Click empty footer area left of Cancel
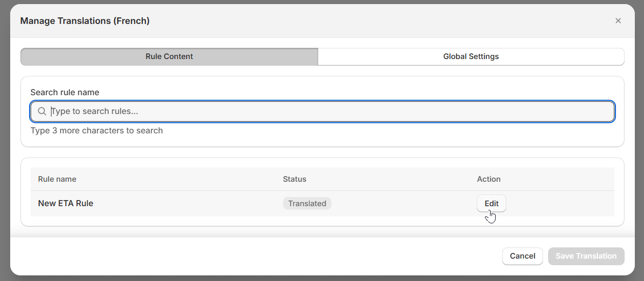 (x=255, y=256)
